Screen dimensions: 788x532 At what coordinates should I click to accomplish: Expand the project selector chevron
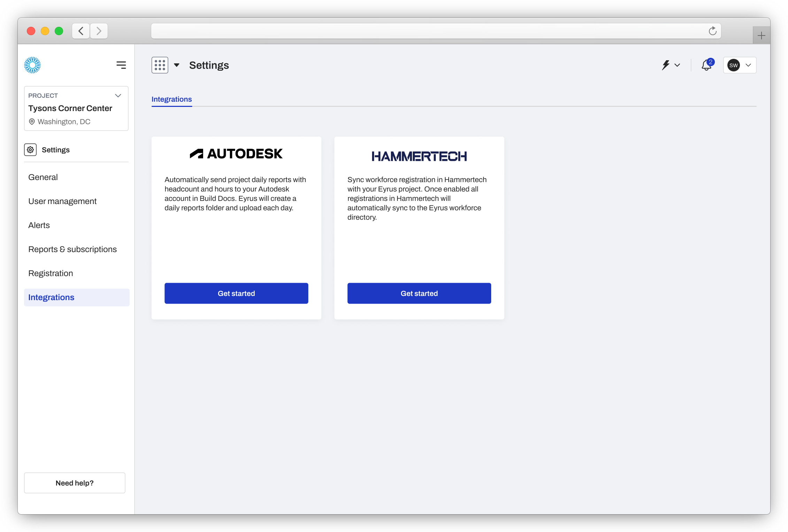[x=118, y=95]
